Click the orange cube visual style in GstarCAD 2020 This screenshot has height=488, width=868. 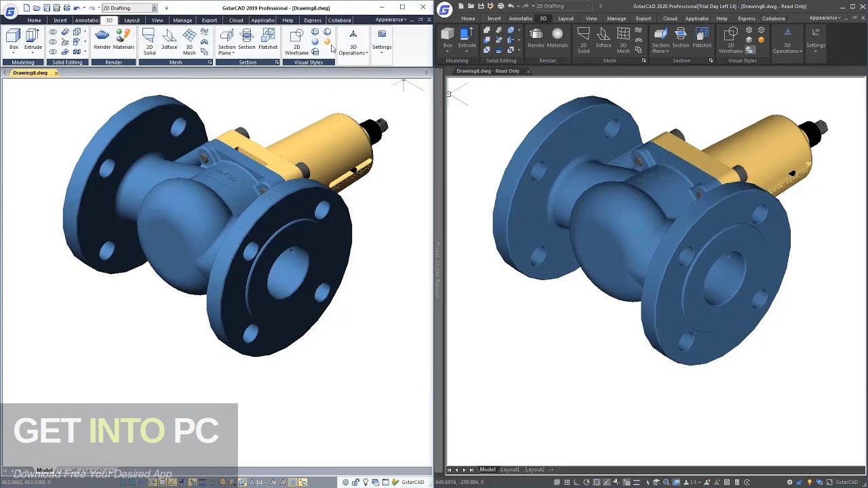click(761, 40)
